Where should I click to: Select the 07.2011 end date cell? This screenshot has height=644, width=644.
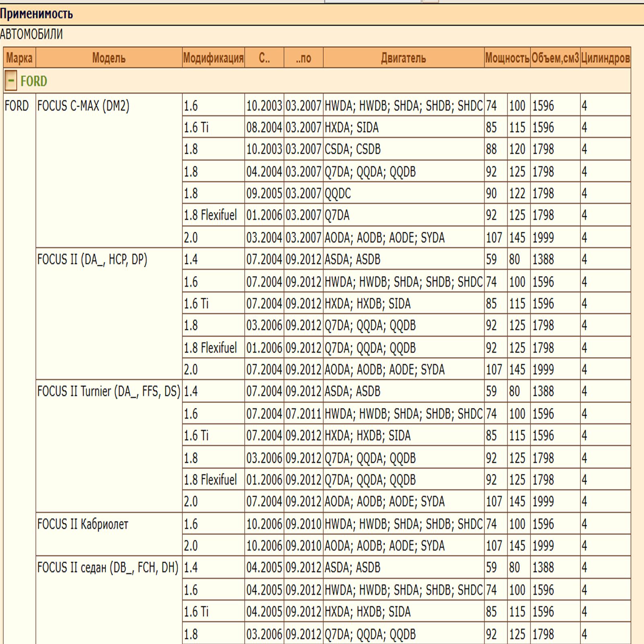(x=303, y=414)
